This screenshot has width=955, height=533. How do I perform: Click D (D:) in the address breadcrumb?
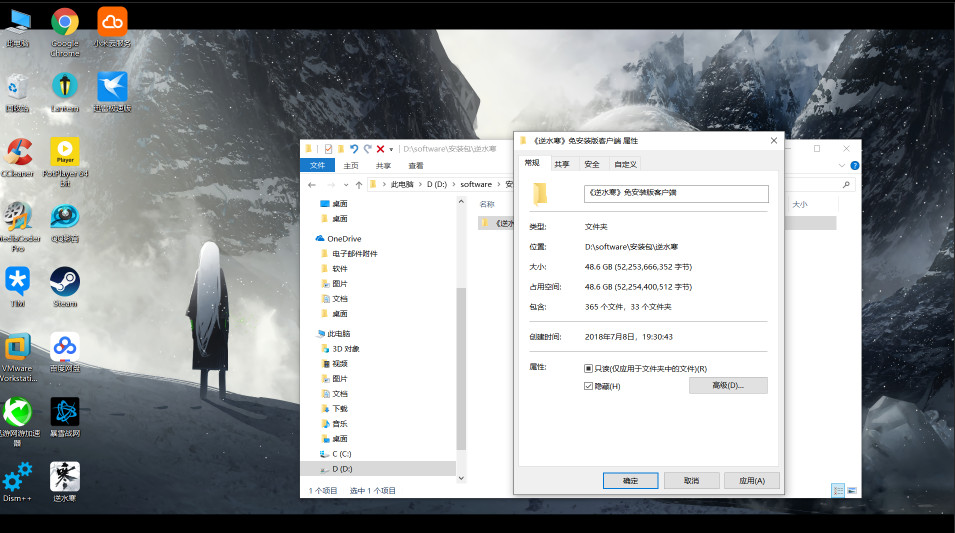[437, 185]
